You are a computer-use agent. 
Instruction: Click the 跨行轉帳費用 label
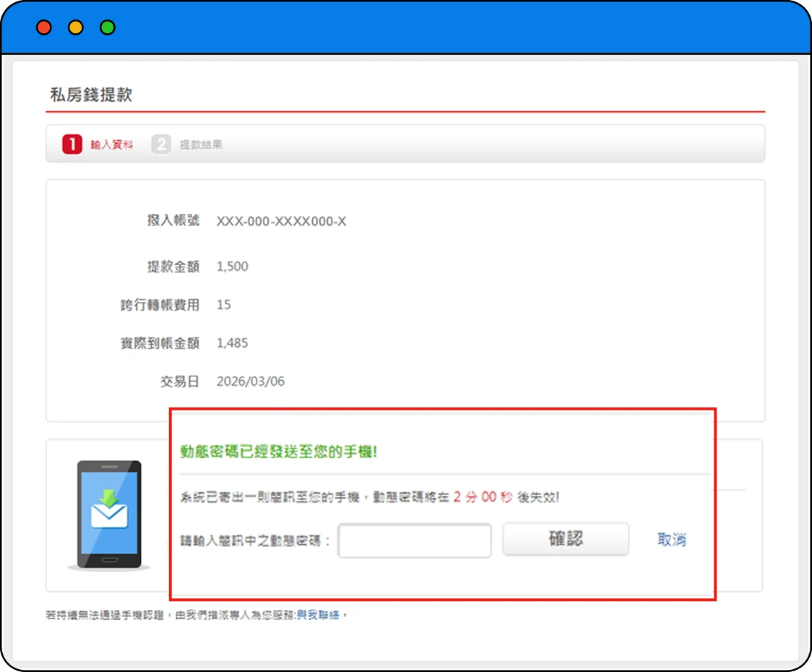160,305
